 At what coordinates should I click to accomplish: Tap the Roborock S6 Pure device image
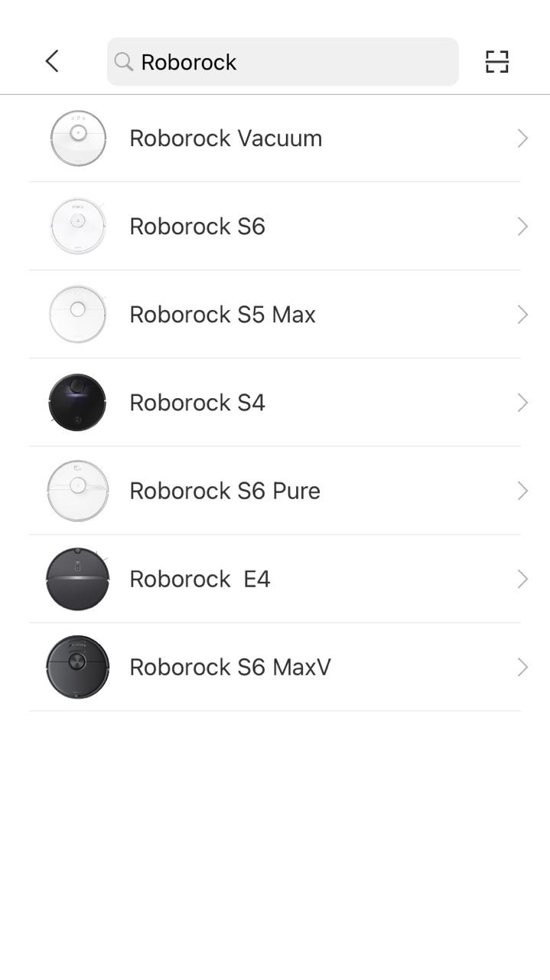pyautogui.click(x=78, y=491)
